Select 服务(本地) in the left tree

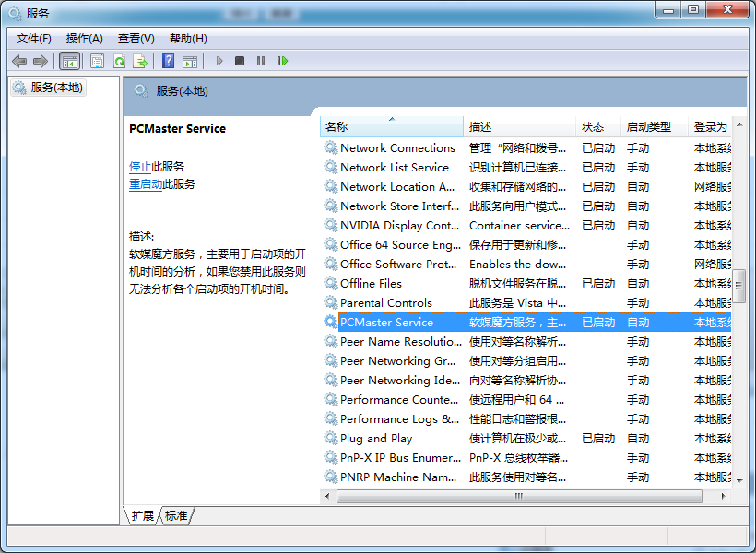55,88
